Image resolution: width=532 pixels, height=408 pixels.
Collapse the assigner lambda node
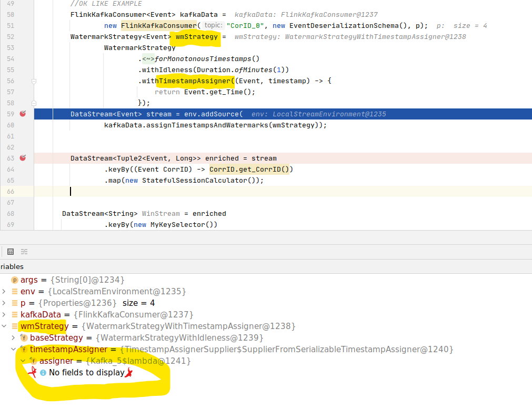(23, 361)
